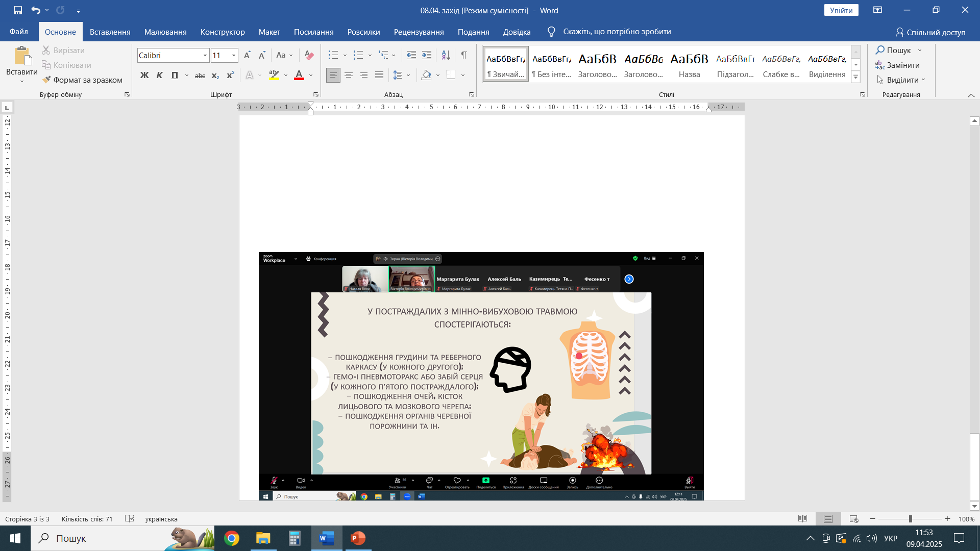Click the embedded Zoom screenshot image
This screenshot has height=551, width=980.
pyautogui.click(x=481, y=376)
